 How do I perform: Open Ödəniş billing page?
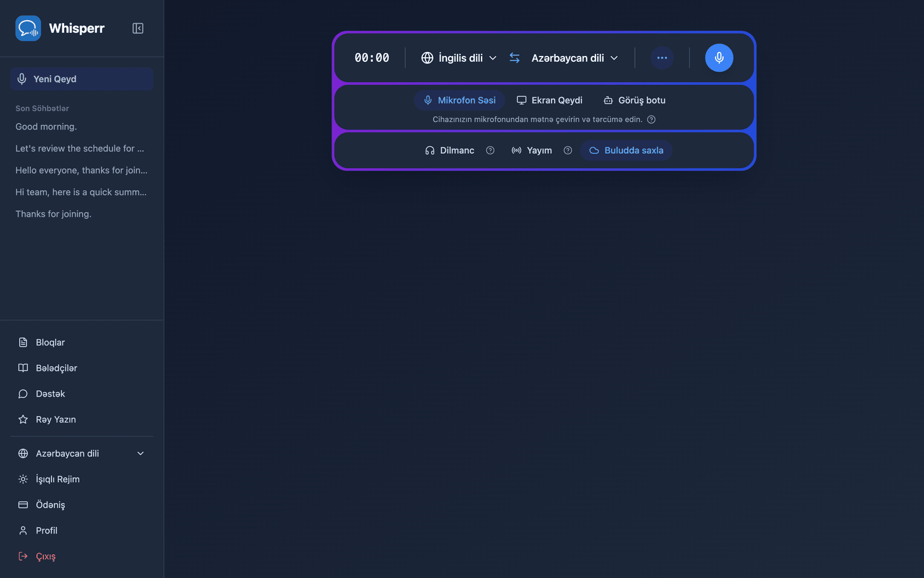(81, 505)
